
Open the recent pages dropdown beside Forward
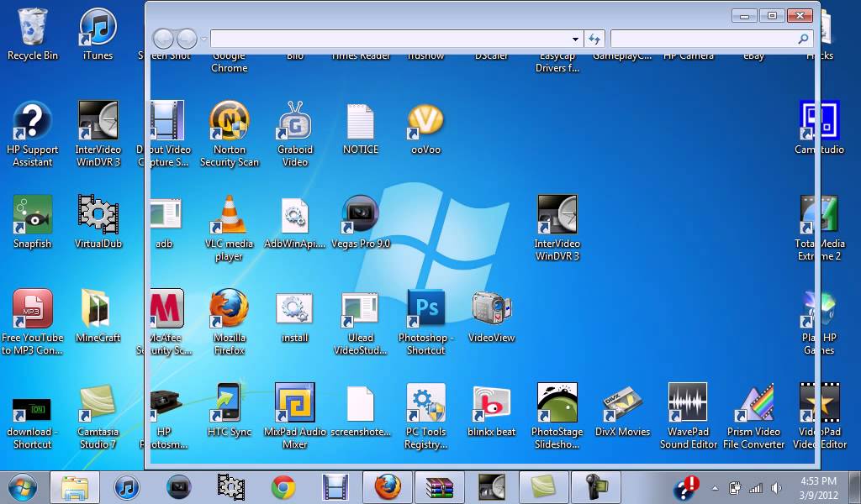tap(203, 39)
